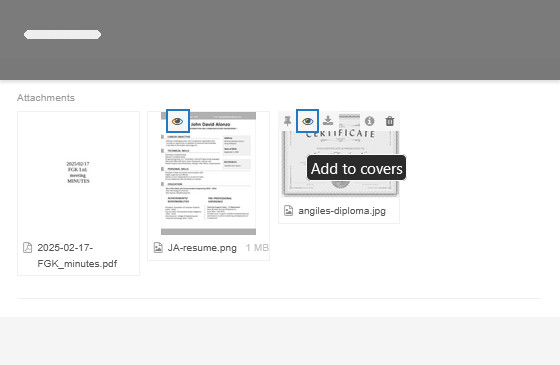Click the JA-resume.png file name
560x365 pixels.
(202, 248)
